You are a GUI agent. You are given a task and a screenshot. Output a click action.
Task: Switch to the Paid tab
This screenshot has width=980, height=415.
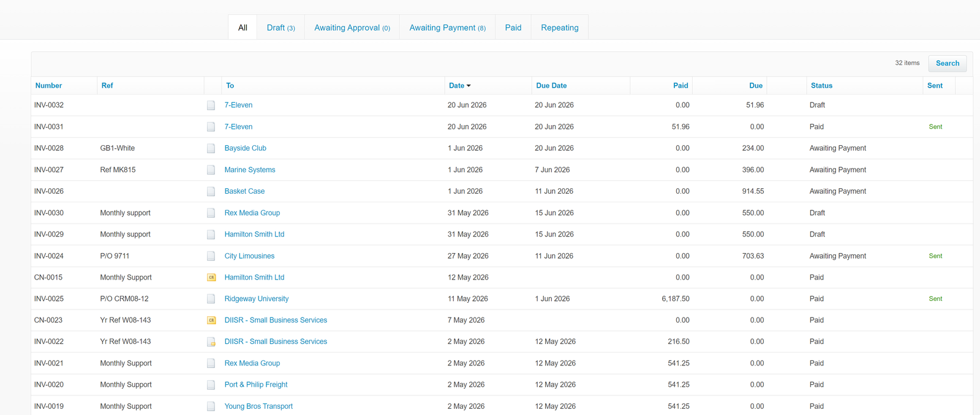click(513, 28)
